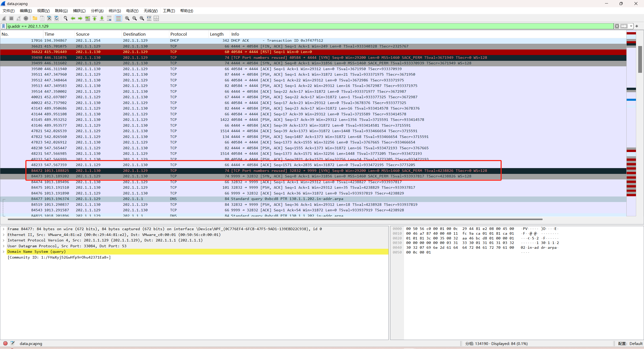The image size is (644, 349).
Task: Click the Protocol column header
Action: [x=179, y=34]
